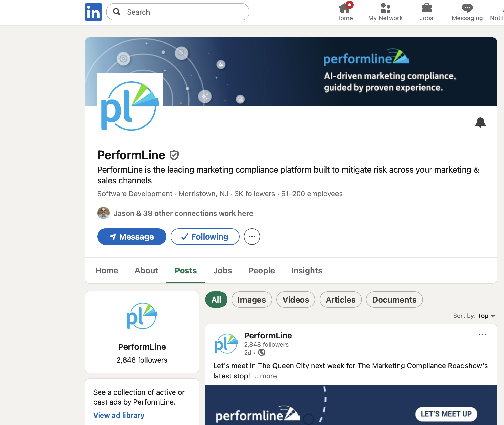Select the Videos filter chip
This screenshot has height=425, width=504.
pyautogui.click(x=296, y=300)
